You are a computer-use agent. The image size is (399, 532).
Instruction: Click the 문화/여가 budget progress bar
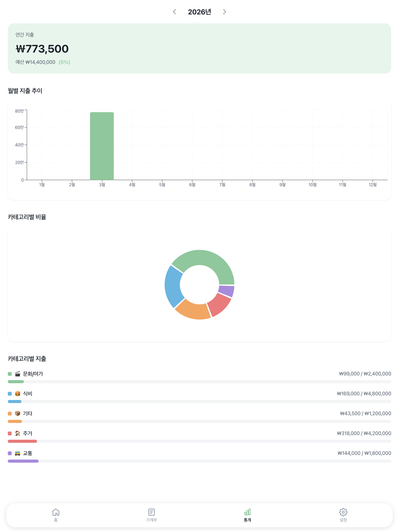(199, 382)
